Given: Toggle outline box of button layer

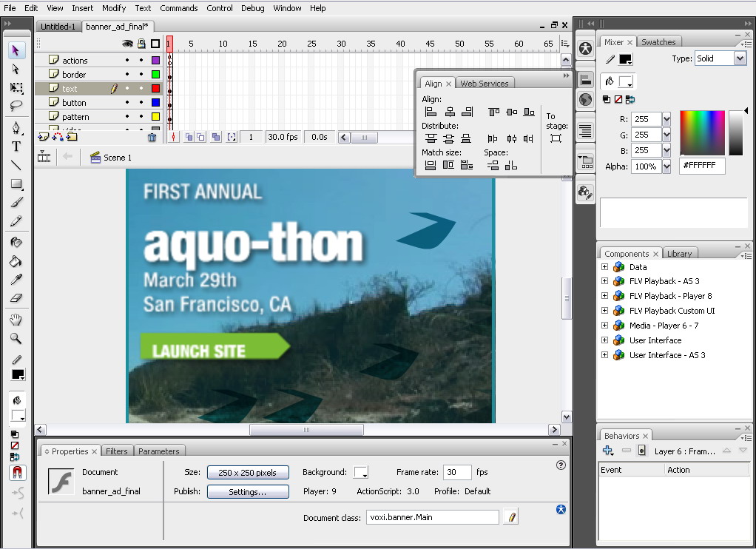Looking at the screenshot, I should [x=155, y=102].
